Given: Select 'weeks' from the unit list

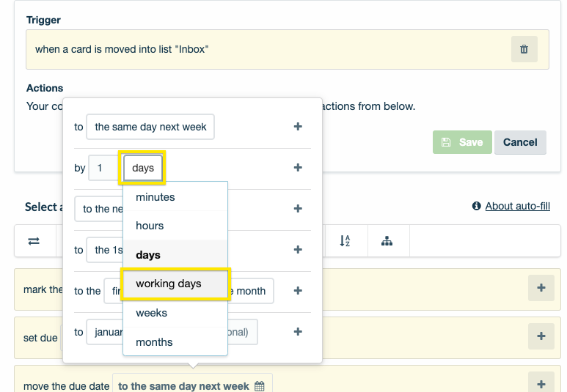Looking at the screenshot, I should (175, 313).
